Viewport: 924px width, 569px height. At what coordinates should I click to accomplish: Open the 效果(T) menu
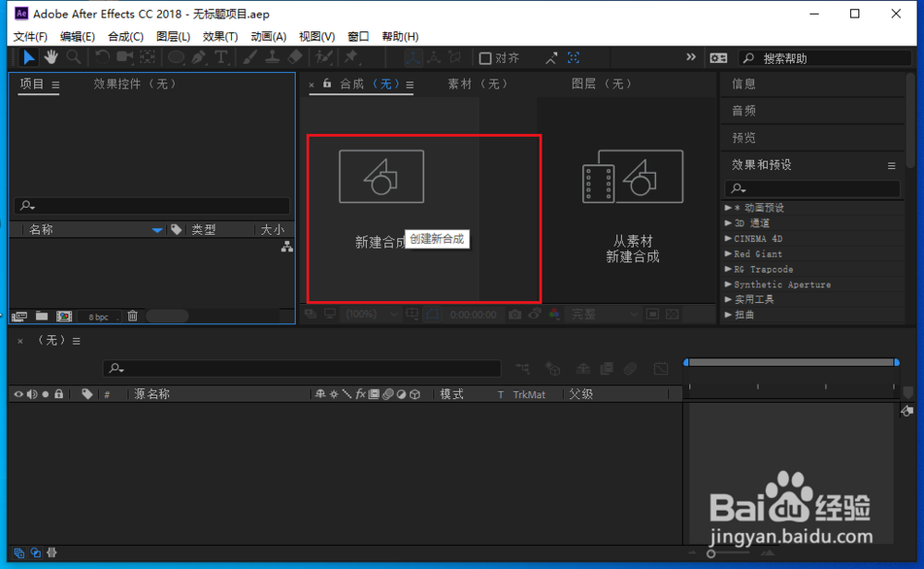click(221, 37)
